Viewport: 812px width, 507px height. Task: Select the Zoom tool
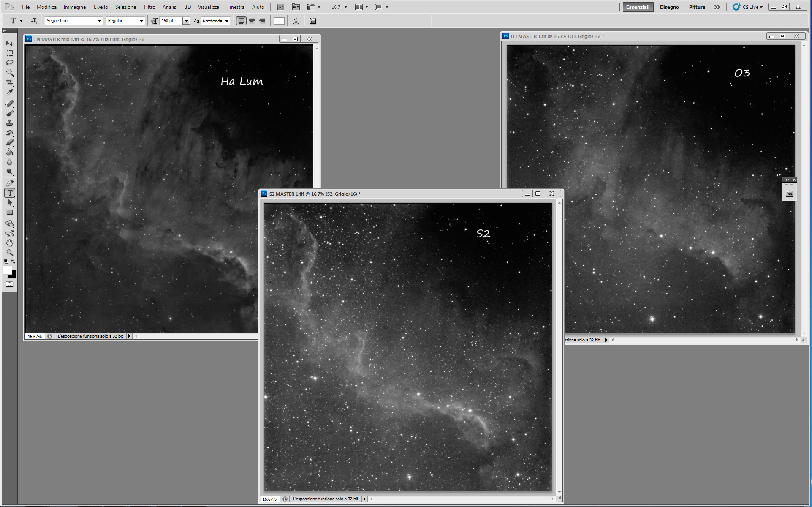(10, 253)
